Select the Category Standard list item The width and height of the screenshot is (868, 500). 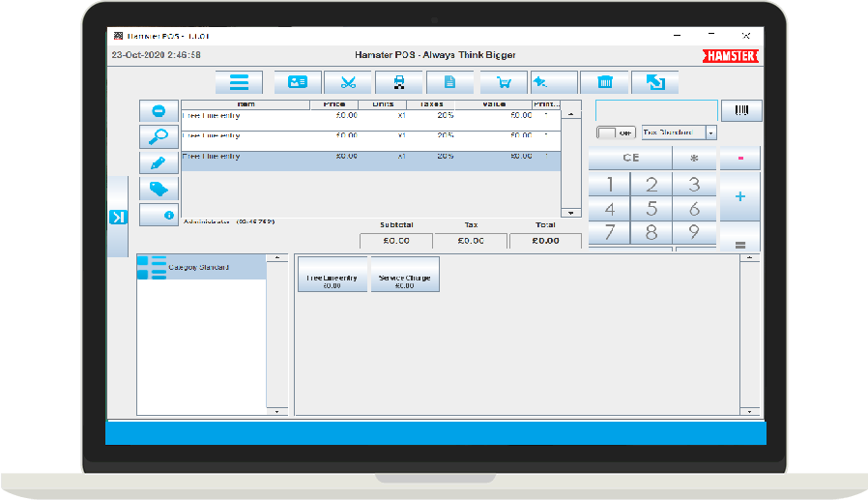[x=201, y=268]
